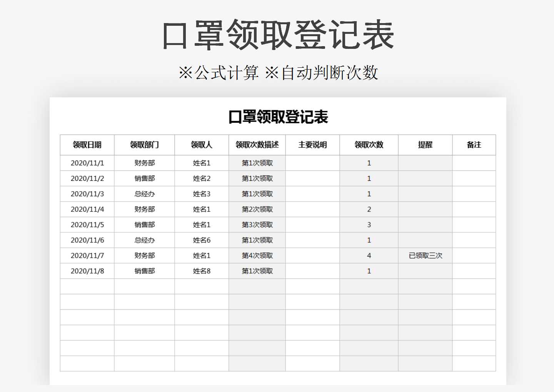Viewport: 554px width, 392px height.
Task: Select the 领取部门 column header
Action: pyautogui.click(x=144, y=145)
